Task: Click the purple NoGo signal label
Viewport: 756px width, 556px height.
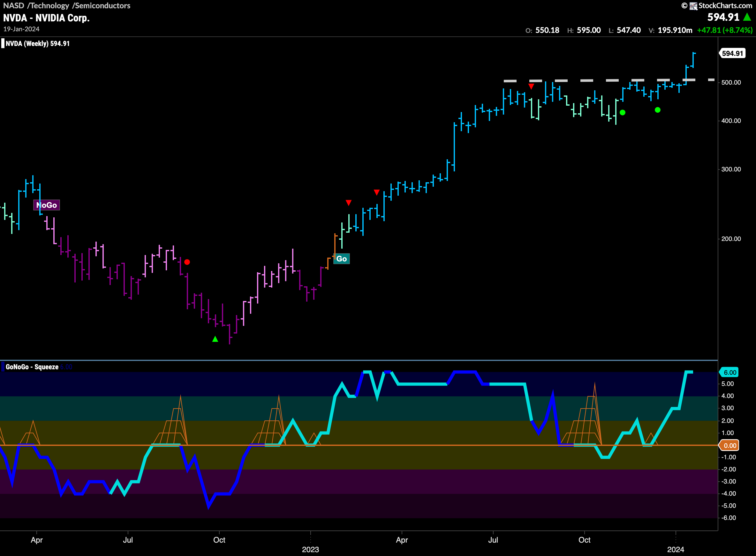Action: [46, 205]
